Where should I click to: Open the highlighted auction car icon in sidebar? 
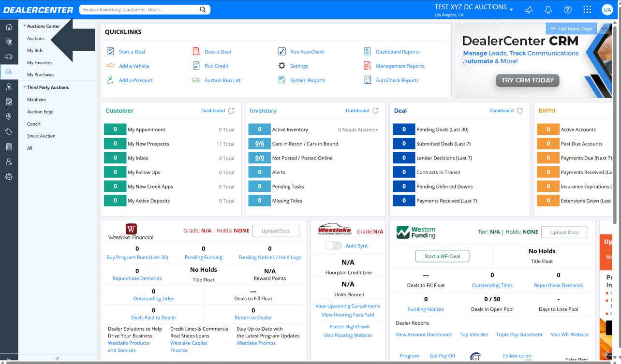click(x=9, y=72)
